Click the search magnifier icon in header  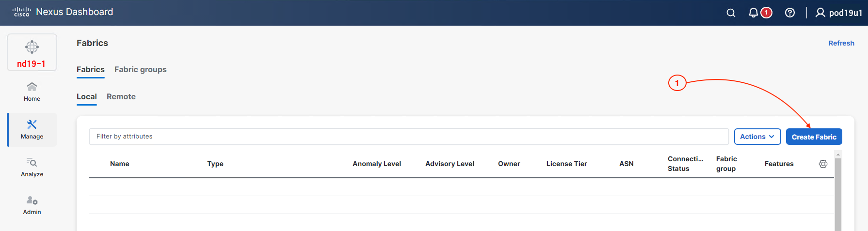731,13
